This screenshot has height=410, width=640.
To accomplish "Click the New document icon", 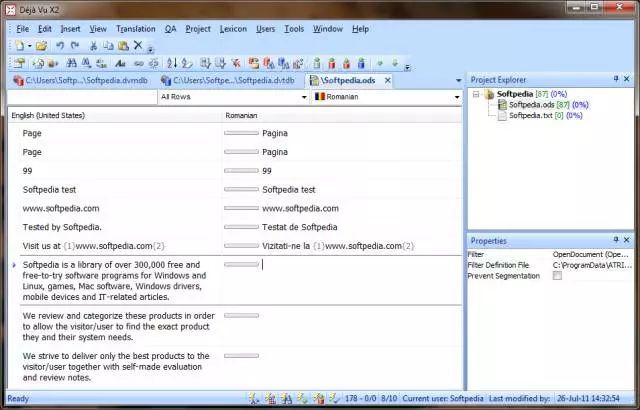I will click(20, 46).
